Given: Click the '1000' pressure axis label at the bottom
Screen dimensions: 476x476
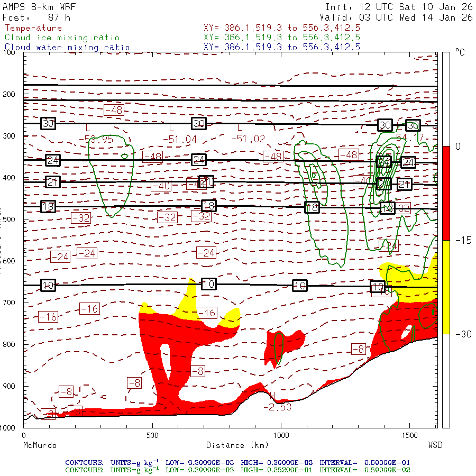Looking at the screenshot, I should 7,428.
